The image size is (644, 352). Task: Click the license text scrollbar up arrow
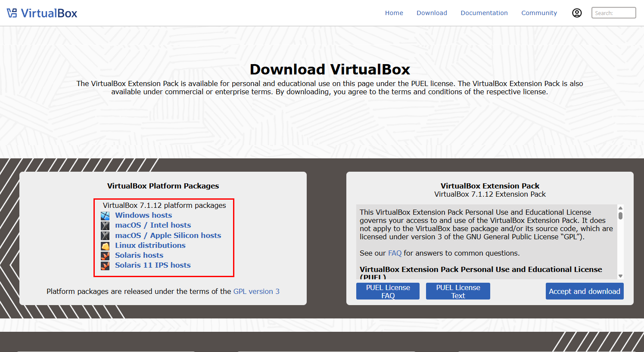coord(620,208)
